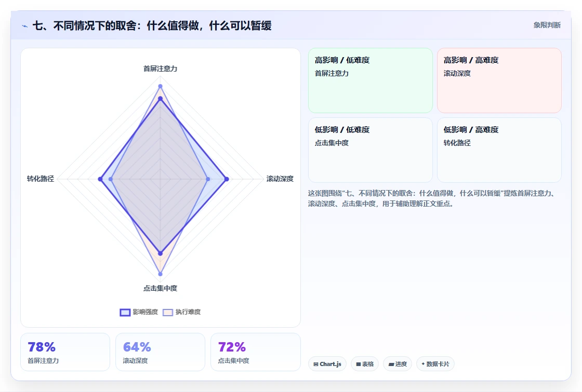Select the 影响强度 data point on 滚动深度 axis
The image size is (582, 392).
[x=227, y=179]
